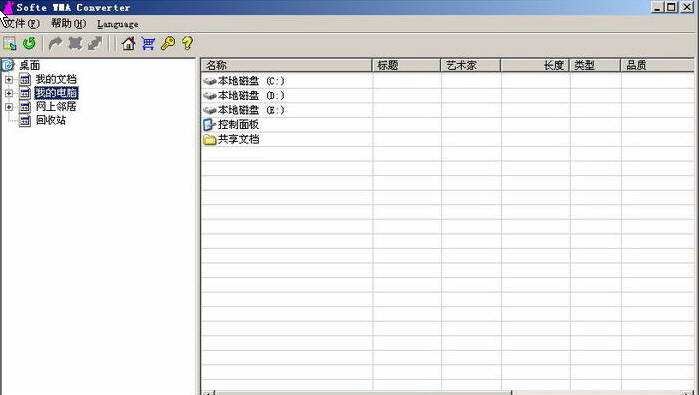Viewport: 700px width, 395px height.
Task: Sort by the 长度 column header
Action: [x=535, y=65]
